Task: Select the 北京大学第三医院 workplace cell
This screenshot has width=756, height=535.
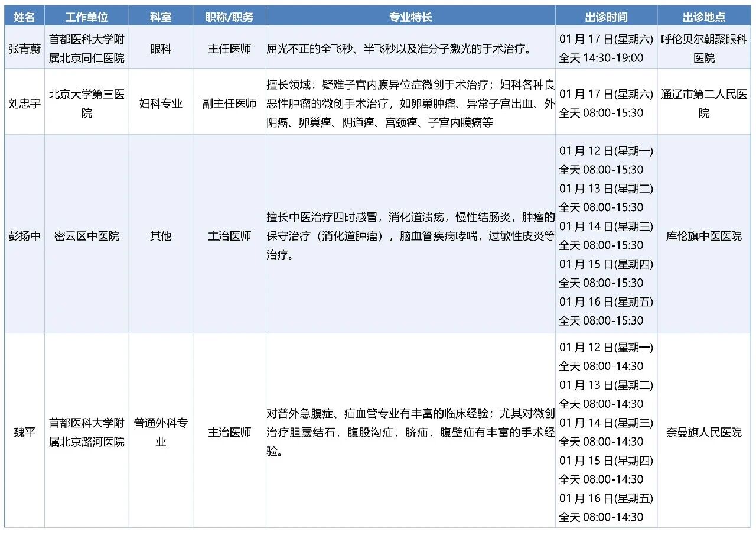Action: point(87,103)
